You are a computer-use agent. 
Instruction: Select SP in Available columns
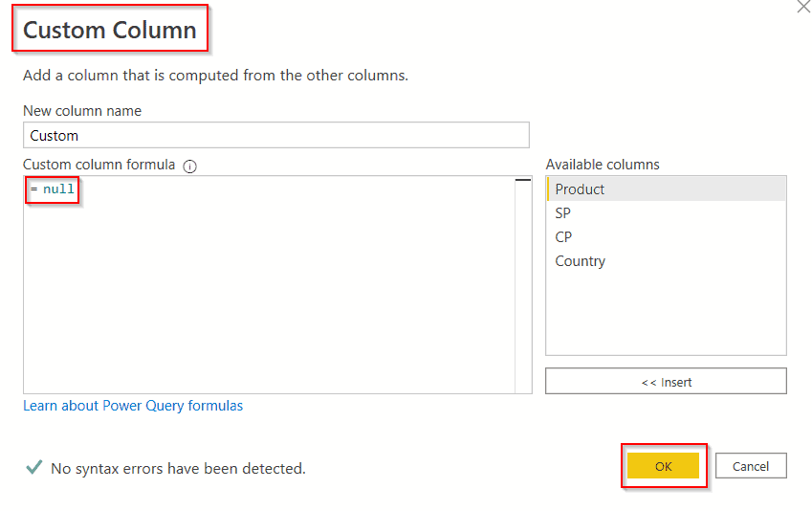[666, 213]
